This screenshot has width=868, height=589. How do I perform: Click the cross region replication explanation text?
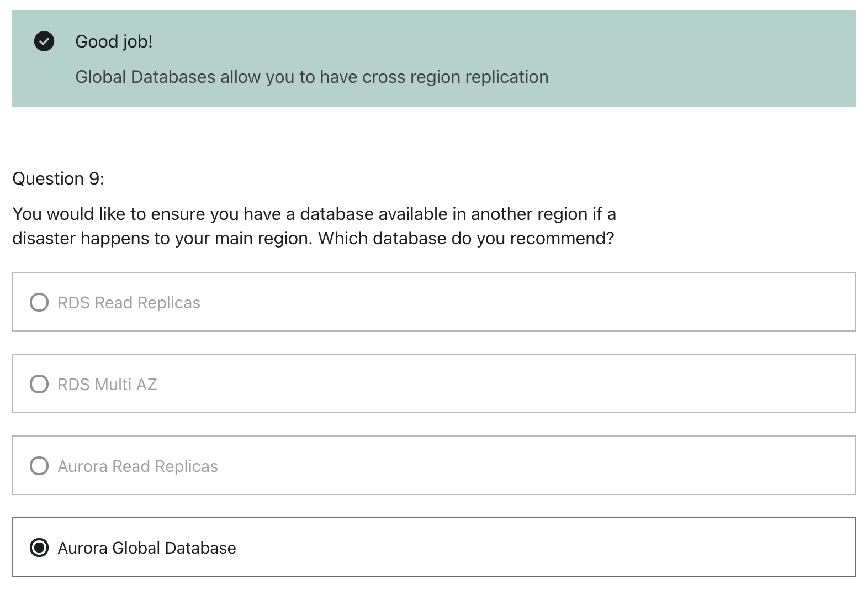pyautogui.click(x=312, y=77)
